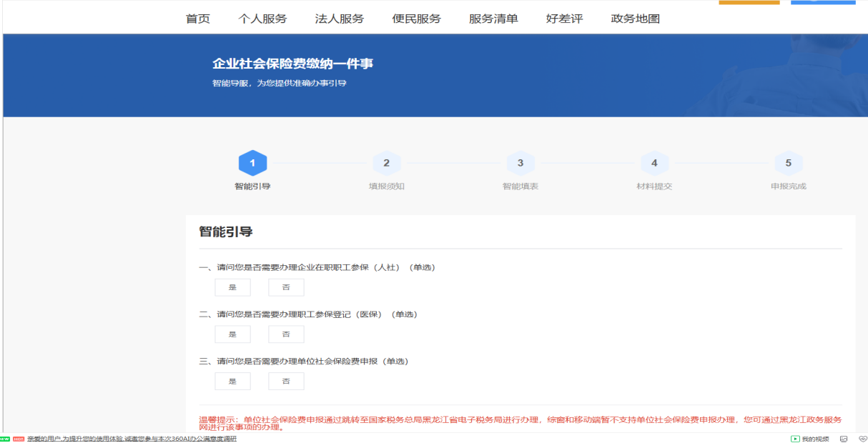Open 我的视频 in the status bar

809,439
